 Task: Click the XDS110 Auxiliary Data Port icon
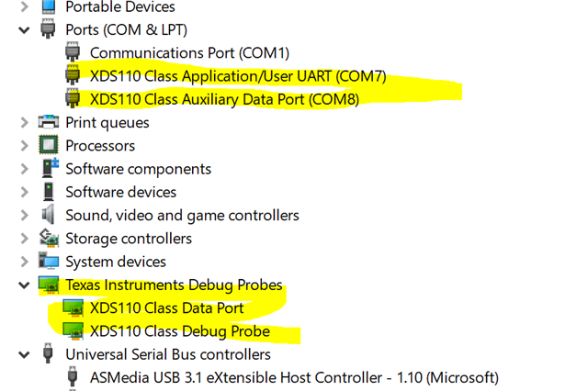[73, 98]
